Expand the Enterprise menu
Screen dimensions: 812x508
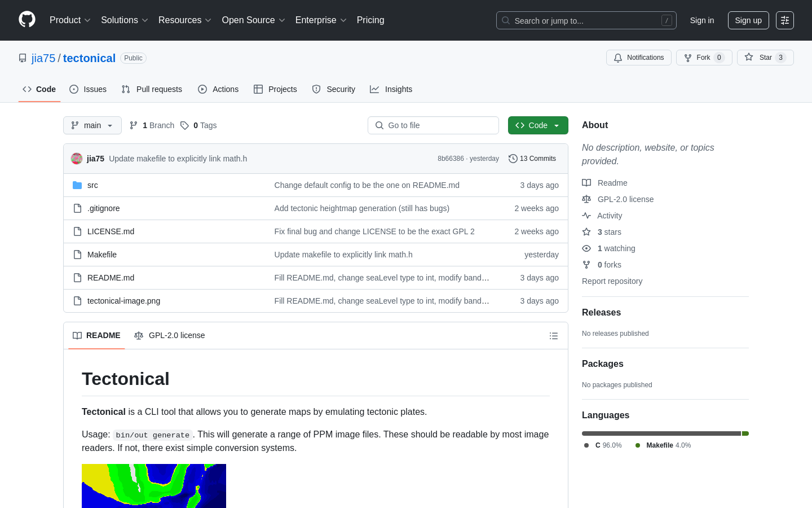point(321,20)
